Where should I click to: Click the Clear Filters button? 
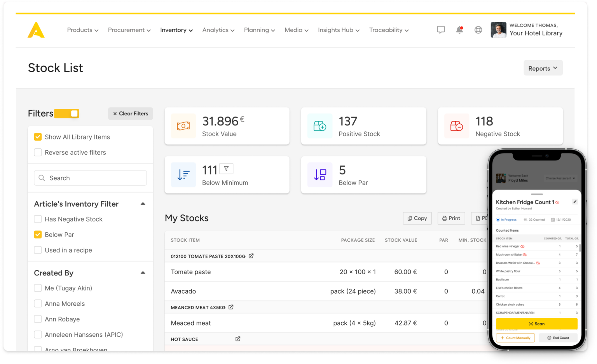131,113
